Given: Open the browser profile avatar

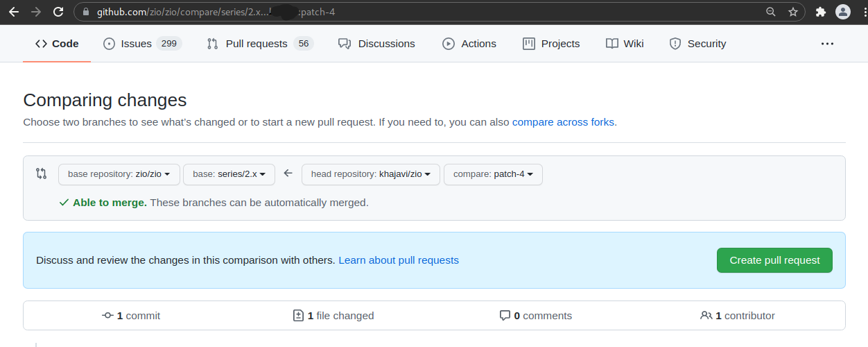Looking at the screenshot, I should pos(843,12).
